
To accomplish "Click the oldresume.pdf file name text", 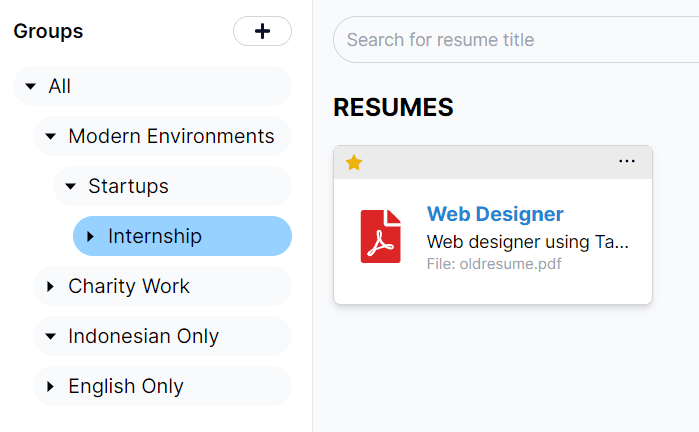I will tap(510, 264).
